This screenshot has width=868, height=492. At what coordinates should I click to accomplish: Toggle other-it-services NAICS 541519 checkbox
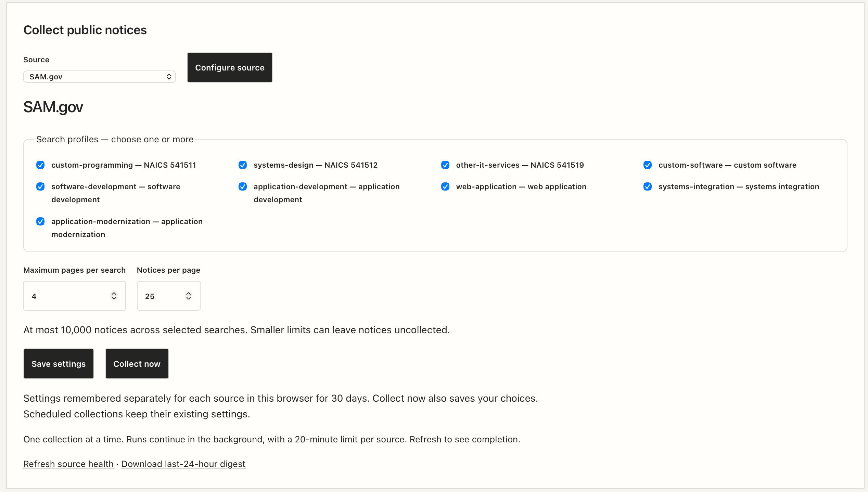445,165
